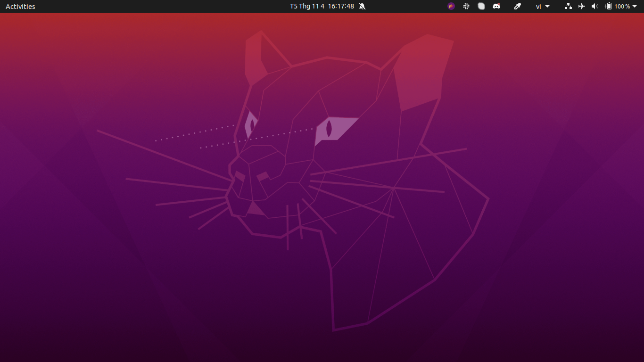
Task: Click the battery charging icon
Action: [608, 6]
